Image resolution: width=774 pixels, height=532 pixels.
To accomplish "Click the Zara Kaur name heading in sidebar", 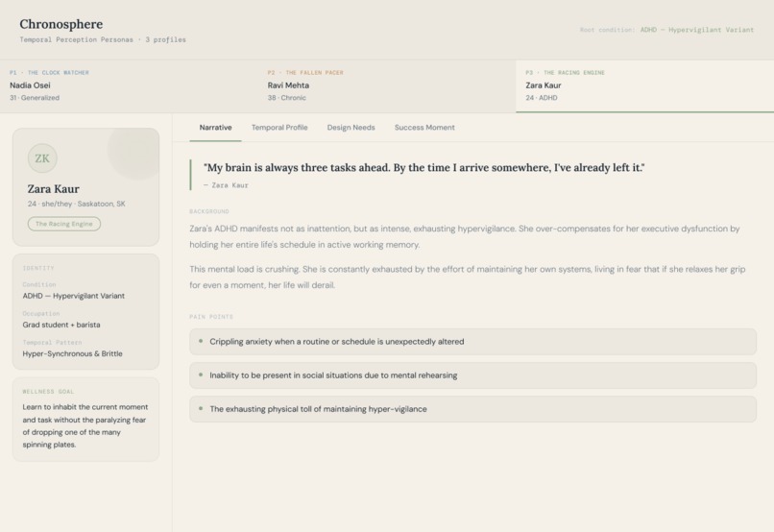I will [54, 189].
